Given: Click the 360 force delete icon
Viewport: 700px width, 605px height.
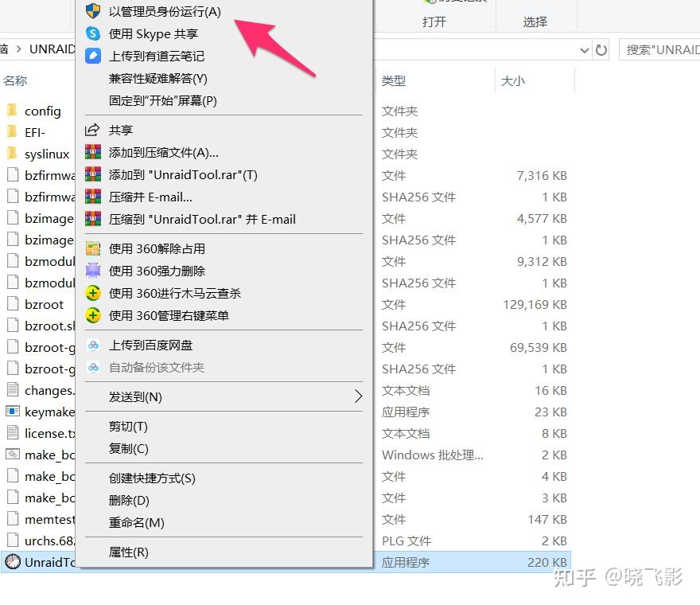Looking at the screenshot, I should [x=93, y=271].
